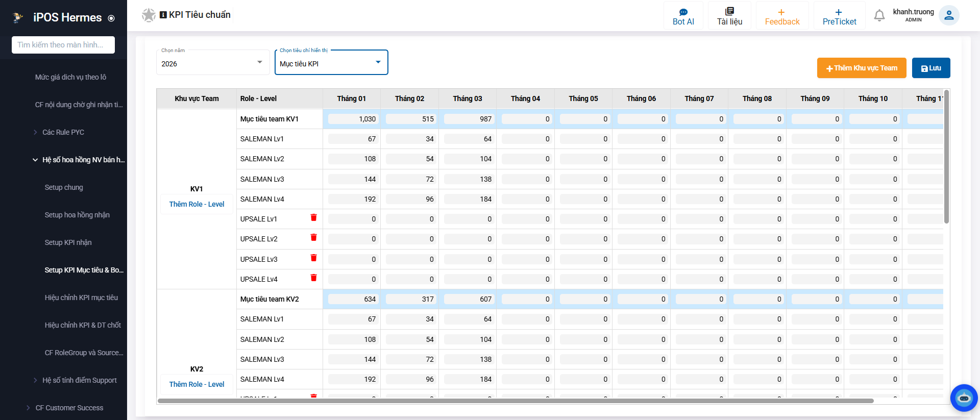Create a new PreTicket
Viewport: 980px width, 420px height.
pos(839,16)
